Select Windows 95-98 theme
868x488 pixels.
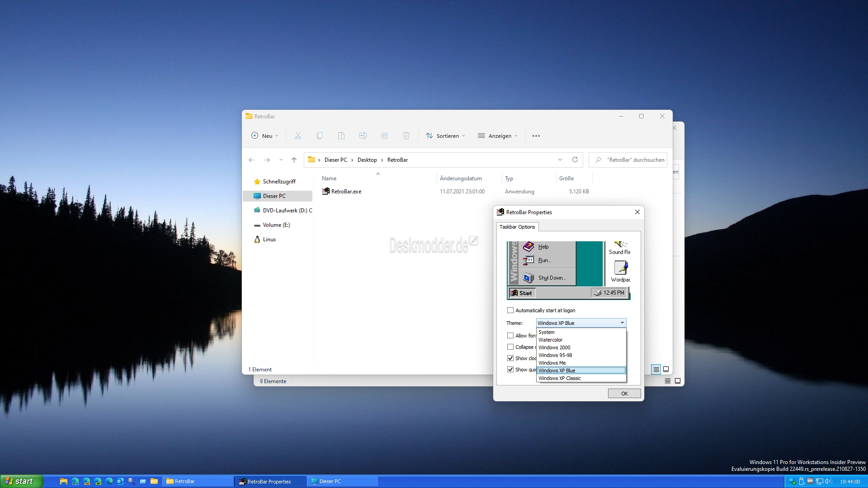581,355
